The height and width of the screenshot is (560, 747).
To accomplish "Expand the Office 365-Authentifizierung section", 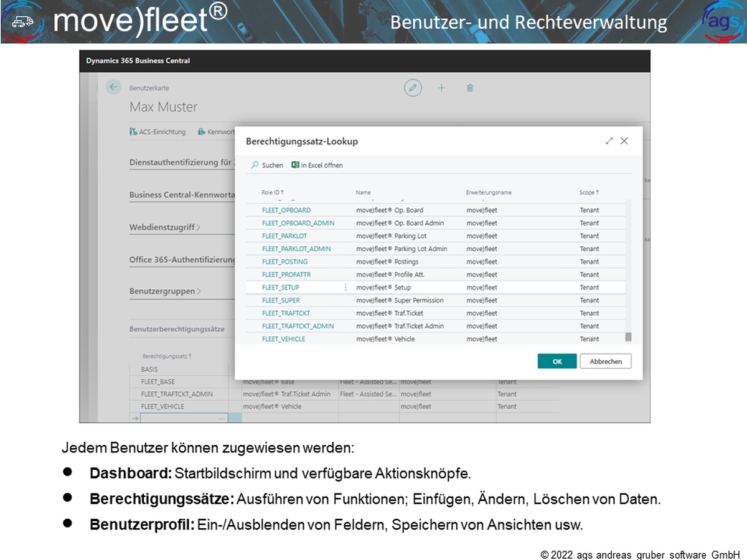I will (x=182, y=259).
